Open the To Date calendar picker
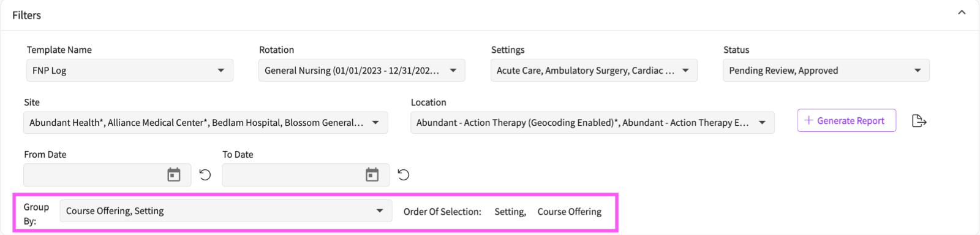 (x=372, y=175)
